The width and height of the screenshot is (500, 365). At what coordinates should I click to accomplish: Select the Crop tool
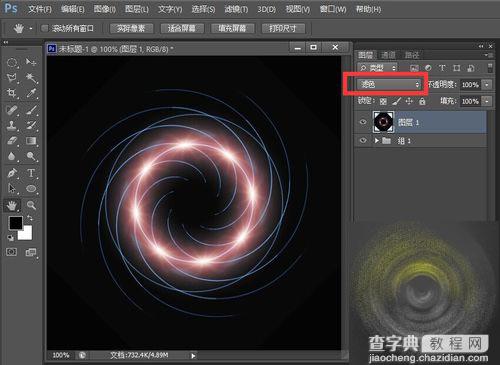click(12, 93)
